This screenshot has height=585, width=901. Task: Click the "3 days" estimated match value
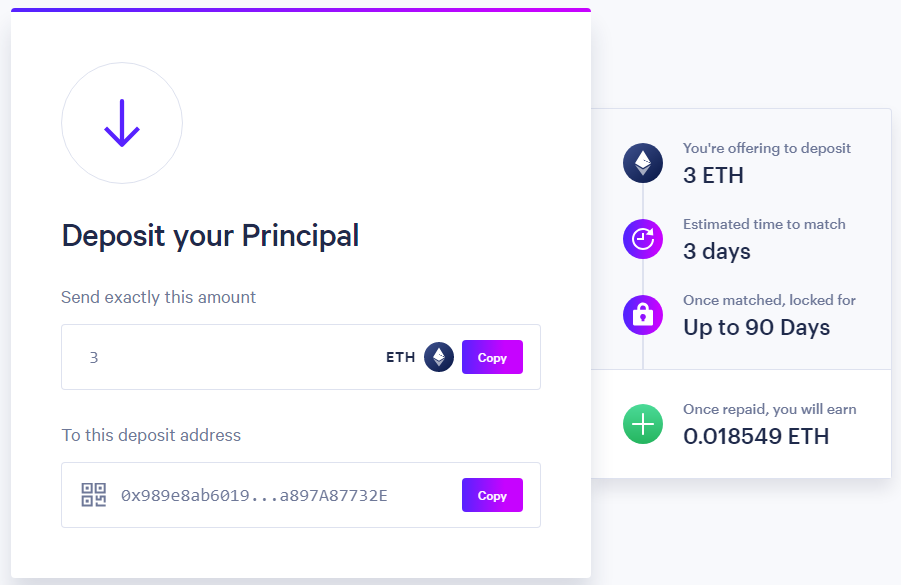tap(717, 251)
